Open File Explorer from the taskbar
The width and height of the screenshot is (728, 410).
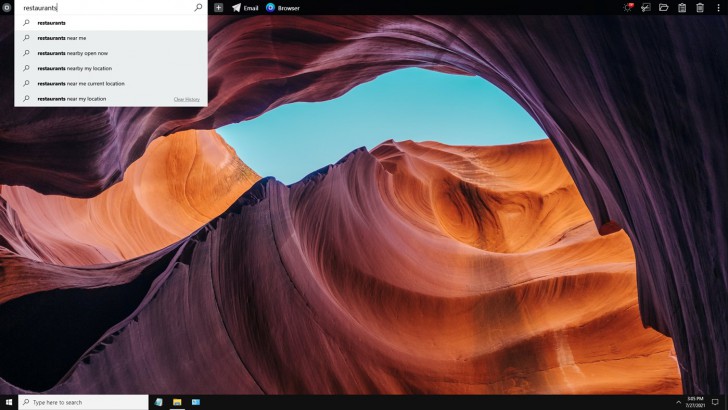(177, 402)
